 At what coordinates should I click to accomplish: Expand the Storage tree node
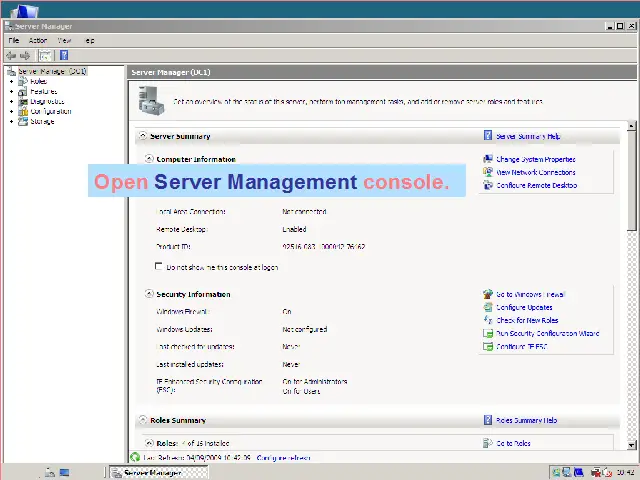pyautogui.click(x=11, y=122)
